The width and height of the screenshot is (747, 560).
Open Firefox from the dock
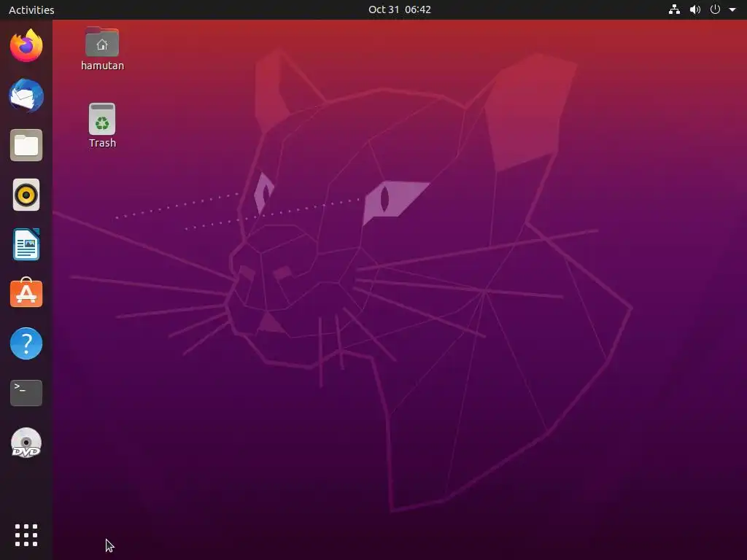[x=26, y=46]
